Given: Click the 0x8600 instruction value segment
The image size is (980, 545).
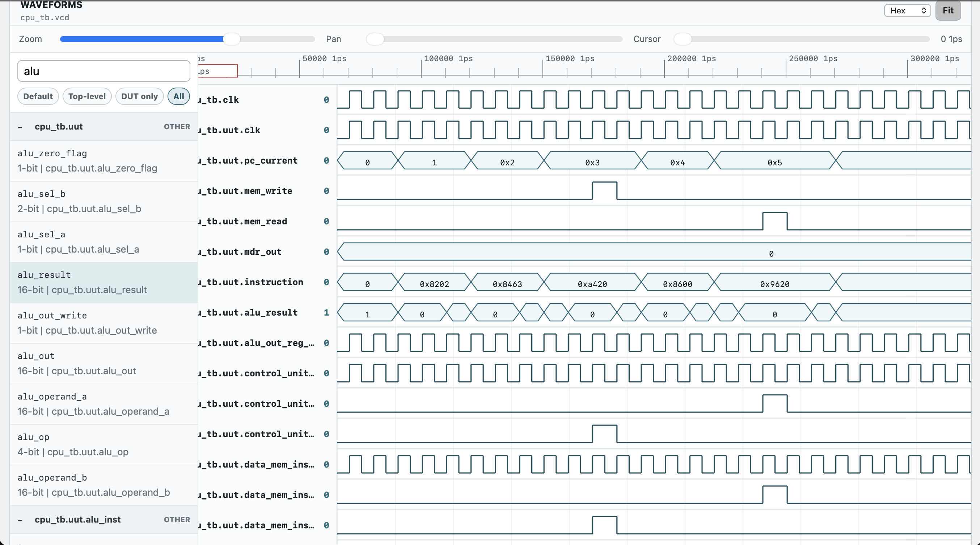Looking at the screenshot, I should [x=678, y=282].
